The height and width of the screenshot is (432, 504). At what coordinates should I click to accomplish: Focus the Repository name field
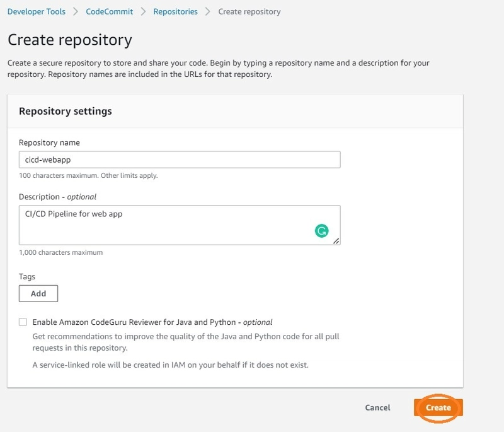tap(180, 160)
